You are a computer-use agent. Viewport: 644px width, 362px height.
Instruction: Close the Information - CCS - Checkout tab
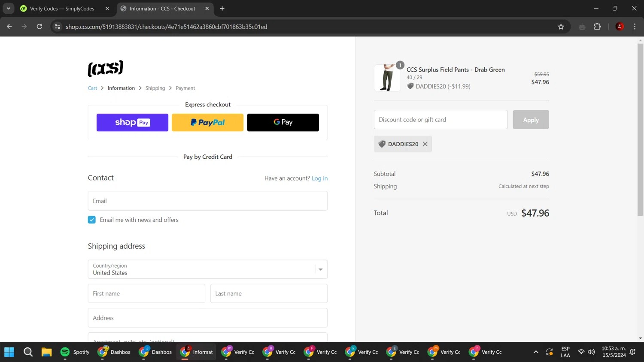(x=207, y=9)
